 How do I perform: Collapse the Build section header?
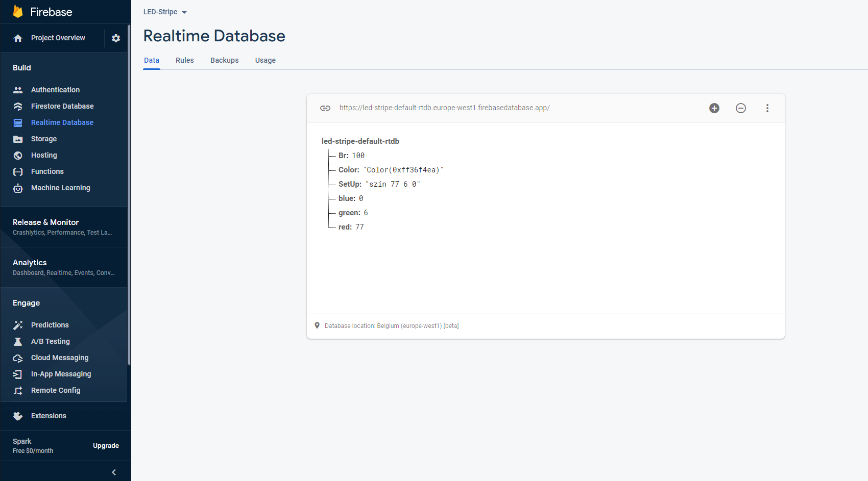pyautogui.click(x=22, y=68)
